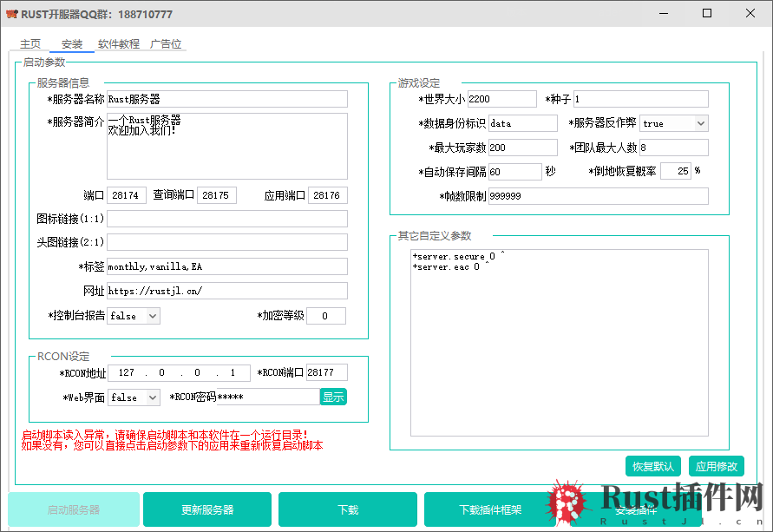Click the 帧数限制 input field
Screen dimensions: 773x532
click(599, 196)
